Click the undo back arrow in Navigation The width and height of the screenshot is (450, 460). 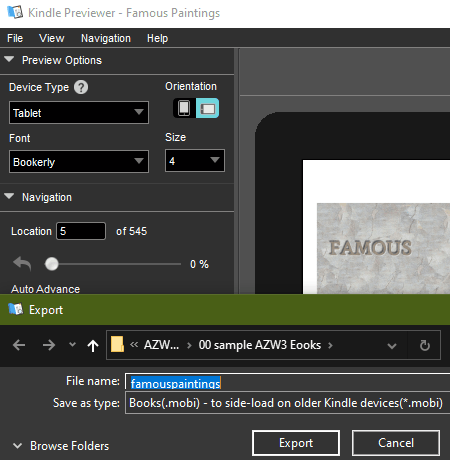[x=22, y=264]
